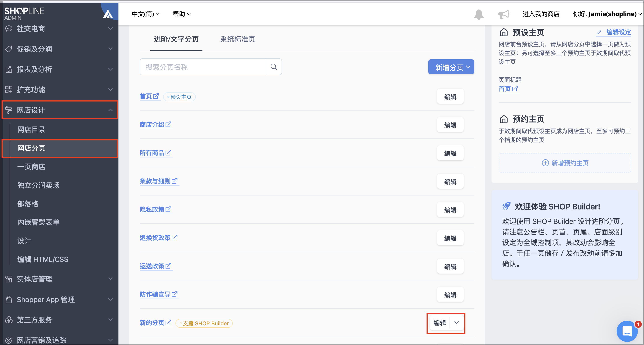Click 编辑 for the 防诈骗宣导 row
The image size is (644, 345).
pos(450,295)
